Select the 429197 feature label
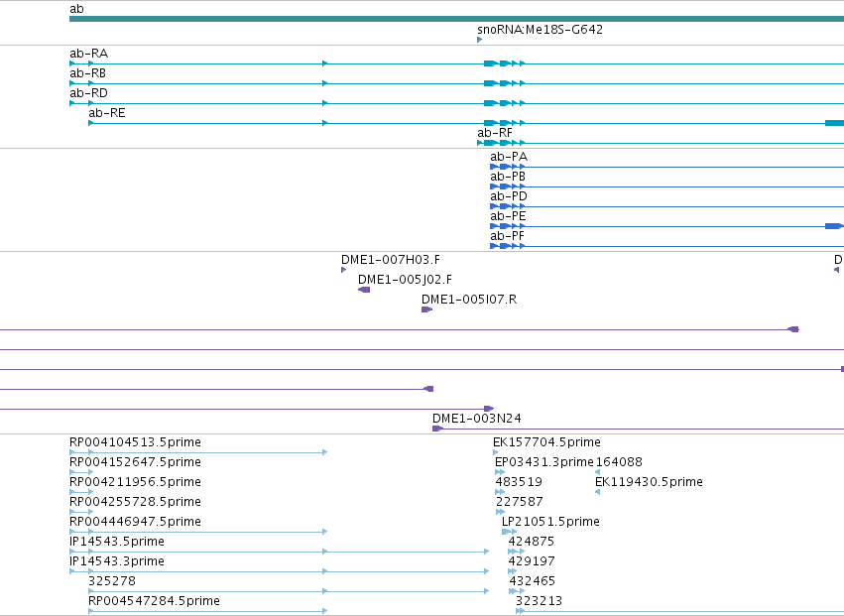844x616 pixels. tap(532, 561)
